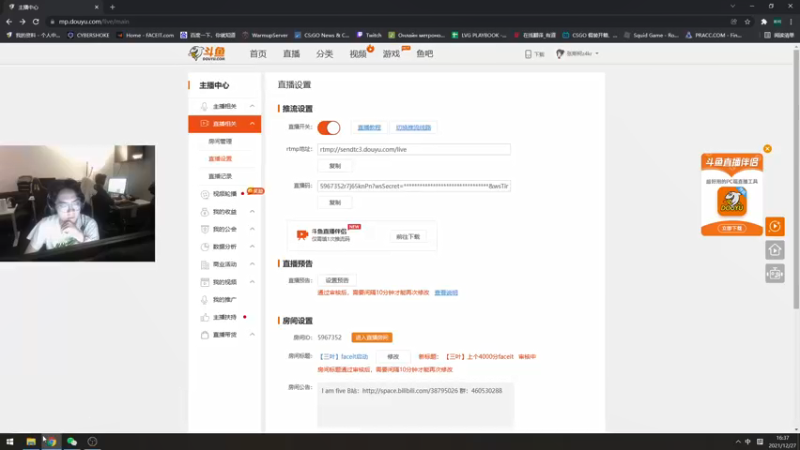Copy the rtmp address with 复制 button
This screenshot has width=800, height=450.
(x=335, y=166)
